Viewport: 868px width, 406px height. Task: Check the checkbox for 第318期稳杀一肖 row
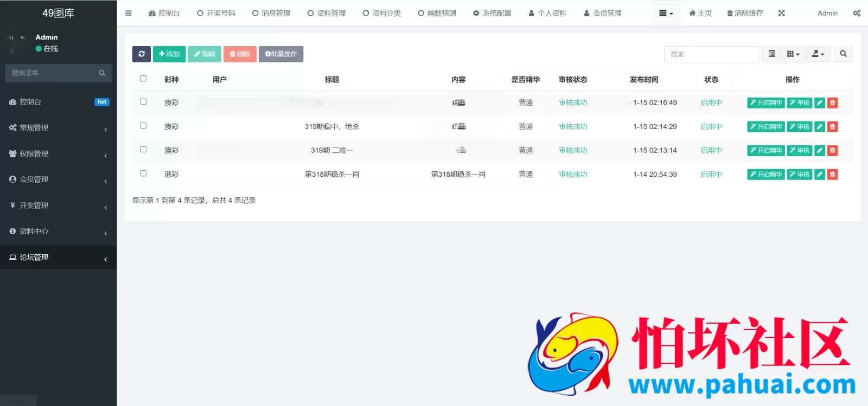click(143, 173)
